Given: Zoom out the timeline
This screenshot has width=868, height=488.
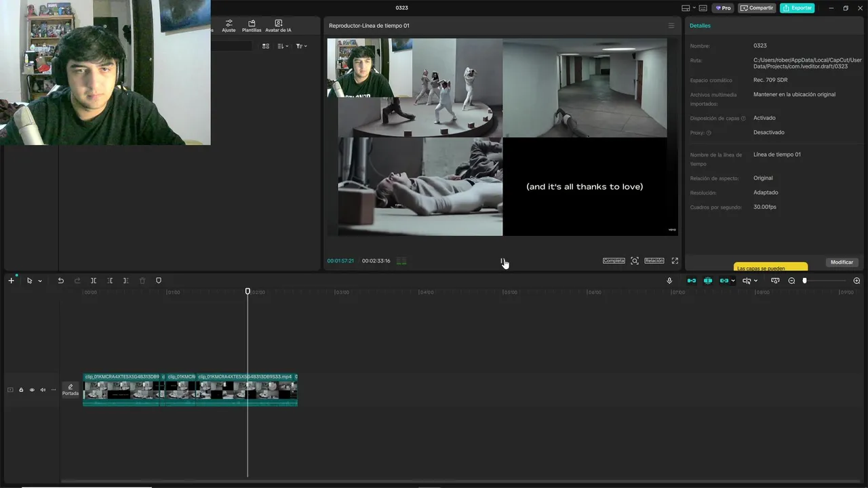Looking at the screenshot, I should coord(791,281).
